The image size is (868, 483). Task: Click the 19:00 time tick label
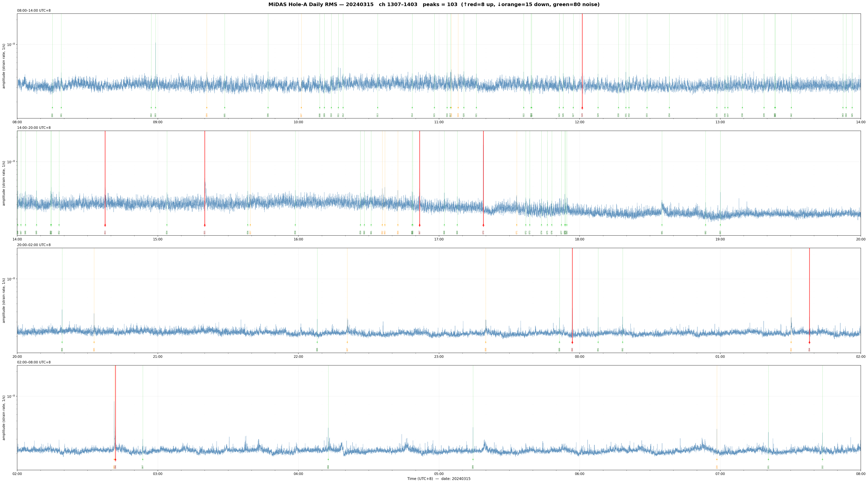[x=720, y=239]
